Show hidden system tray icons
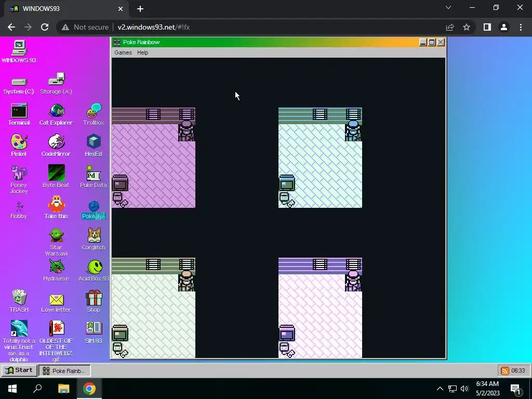 (x=440, y=389)
